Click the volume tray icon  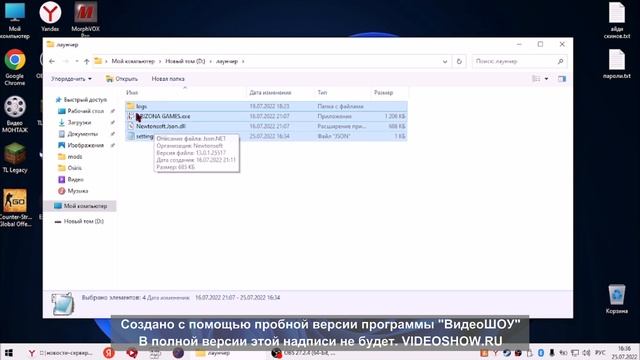tap(587, 353)
